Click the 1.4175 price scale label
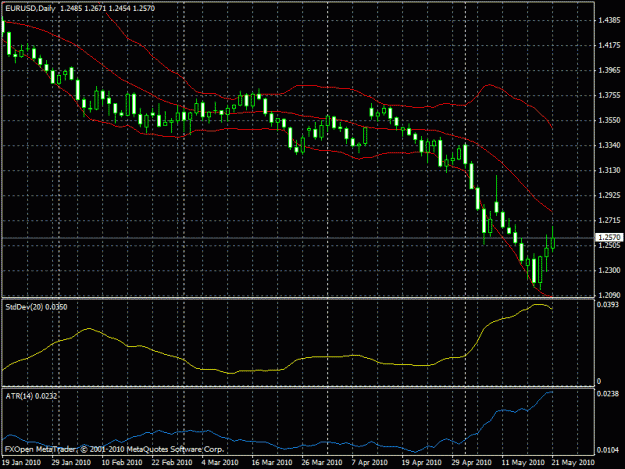Viewport: 625px width, 469px height. click(x=609, y=45)
